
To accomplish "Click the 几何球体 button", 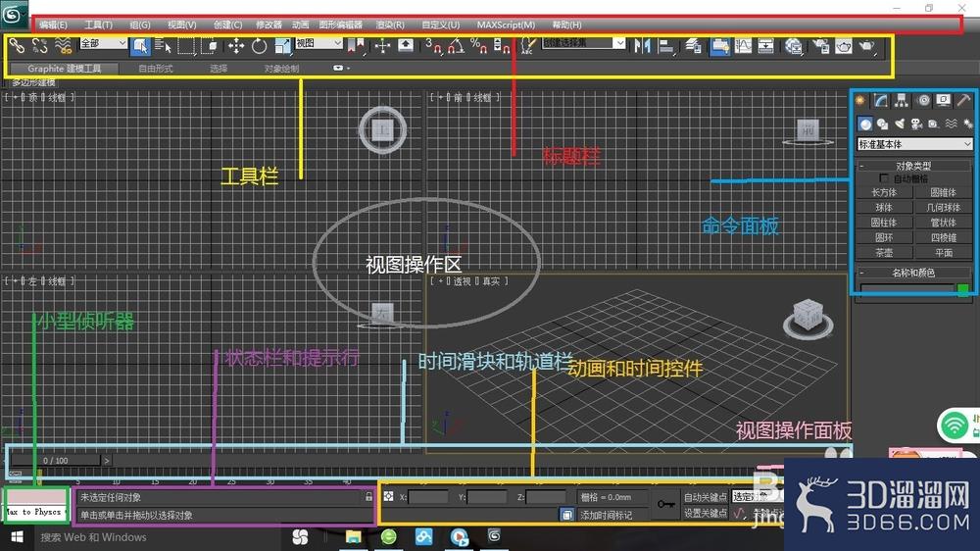I will click(x=943, y=207).
